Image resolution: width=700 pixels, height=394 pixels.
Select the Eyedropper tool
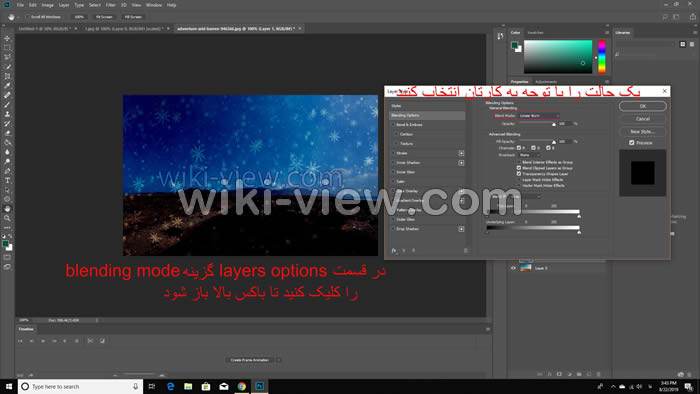[7, 86]
